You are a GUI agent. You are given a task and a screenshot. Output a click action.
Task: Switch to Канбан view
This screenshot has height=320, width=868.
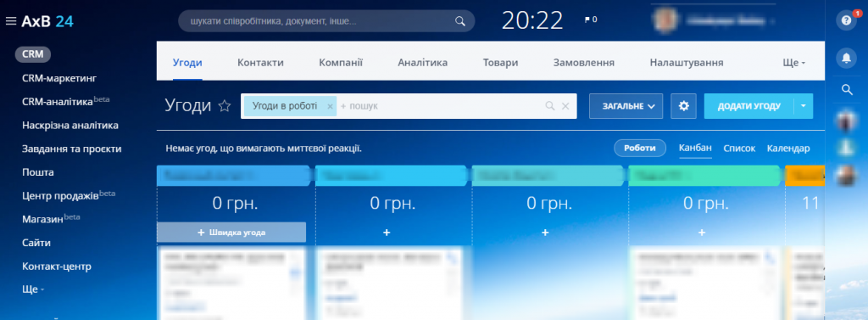tap(695, 148)
